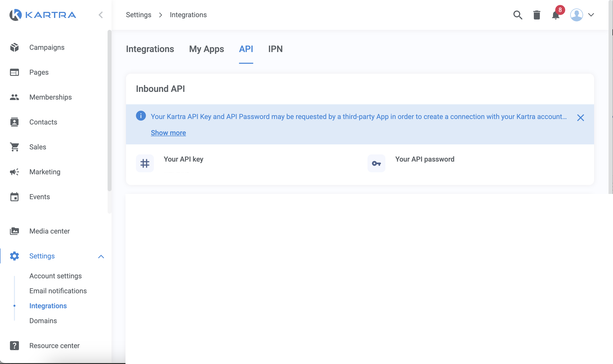Open the search magnifier icon

[x=518, y=15]
